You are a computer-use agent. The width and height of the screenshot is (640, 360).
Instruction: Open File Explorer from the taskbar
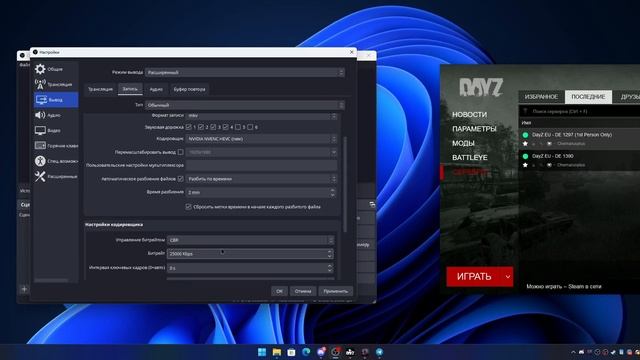click(277, 352)
